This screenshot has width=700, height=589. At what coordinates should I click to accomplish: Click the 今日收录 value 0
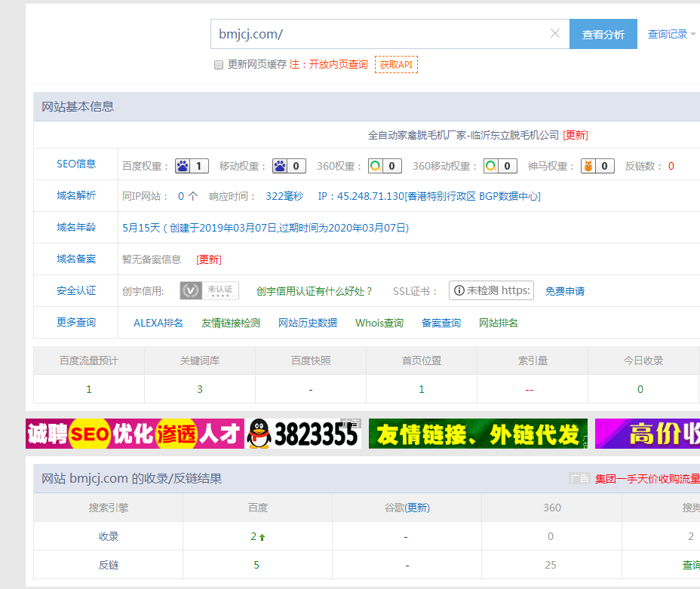click(640, 390)
